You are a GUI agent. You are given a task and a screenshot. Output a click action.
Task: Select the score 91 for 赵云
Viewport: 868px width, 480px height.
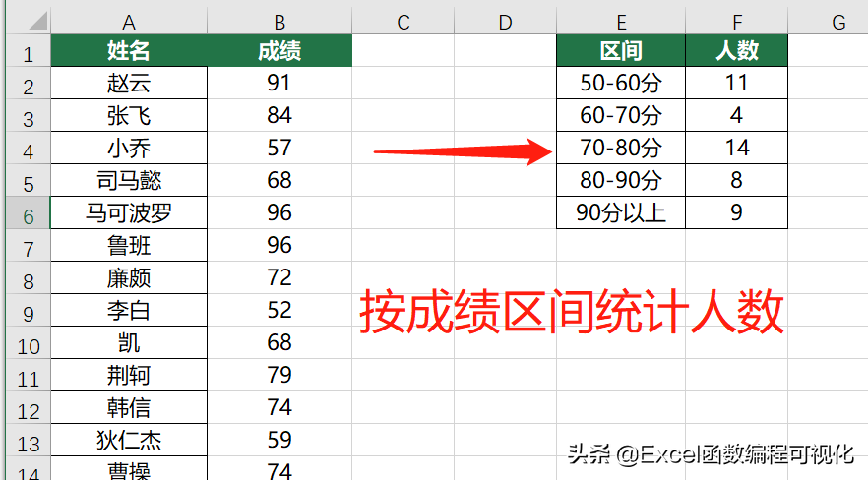point(279,84)
